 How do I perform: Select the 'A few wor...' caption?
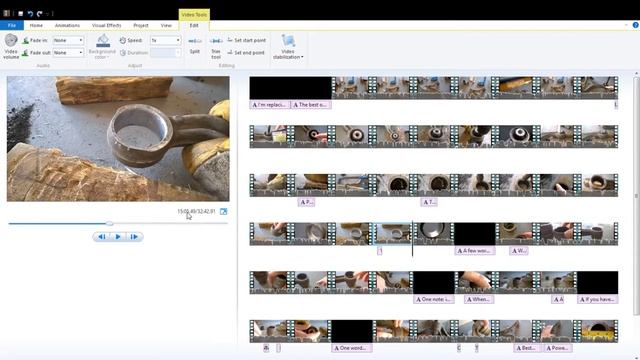click(475, 251)
